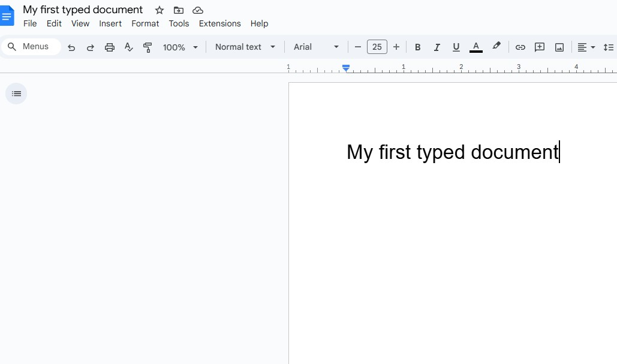The image size is (617, 364).
Task: Toggle underline formatting
Action: 456,47
